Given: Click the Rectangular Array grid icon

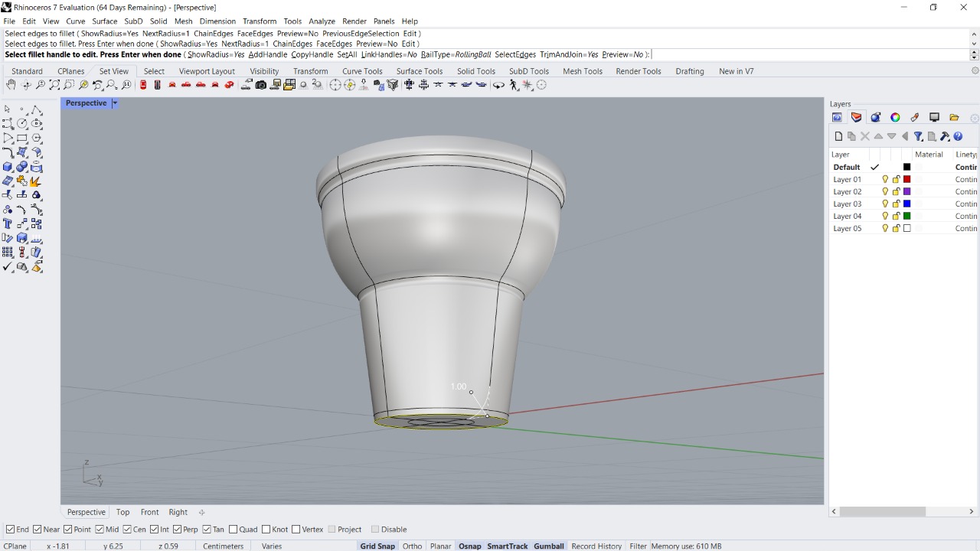Looking at the screenshot, I should coord(8,253).
